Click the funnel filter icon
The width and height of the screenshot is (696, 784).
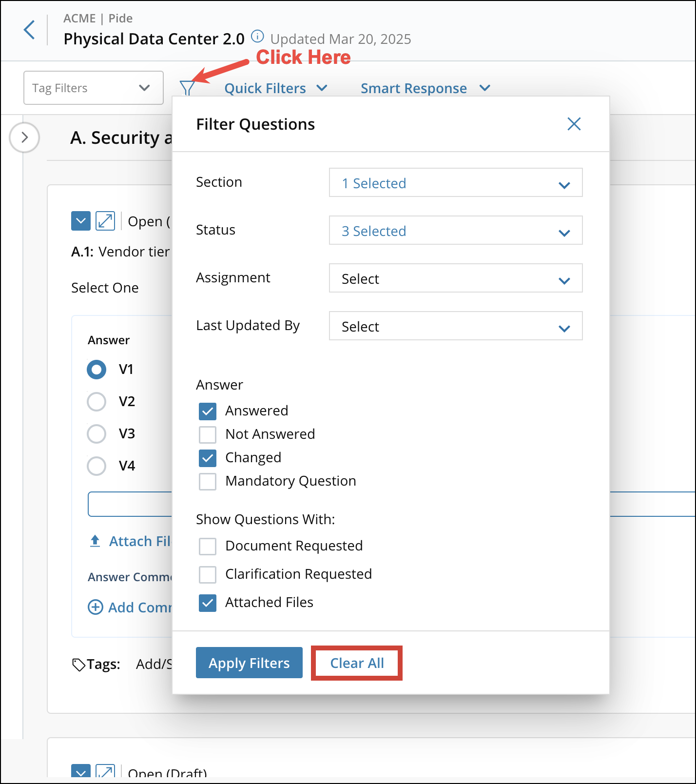[187, 88]
